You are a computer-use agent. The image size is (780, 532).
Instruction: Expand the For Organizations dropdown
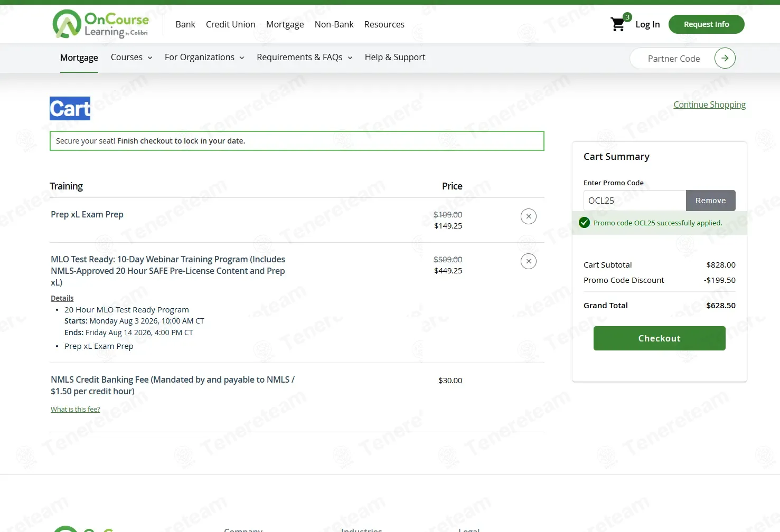204,58
